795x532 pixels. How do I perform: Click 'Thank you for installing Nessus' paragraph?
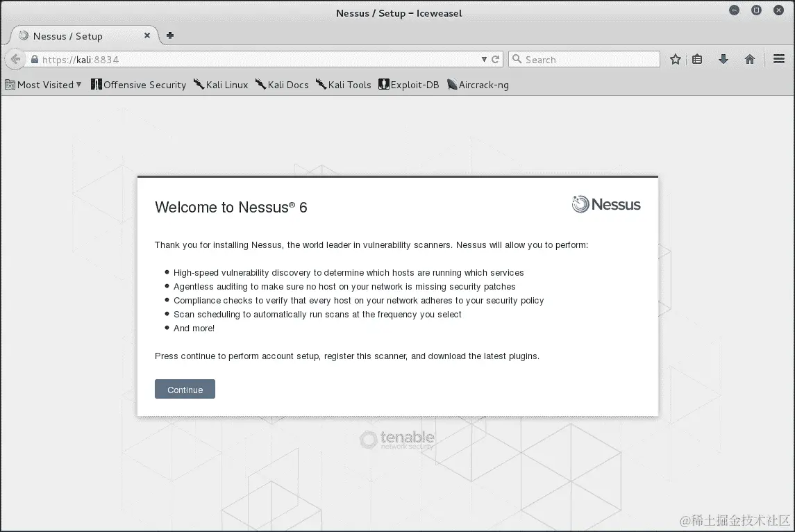pyautogui.click(x=371, y=245)
